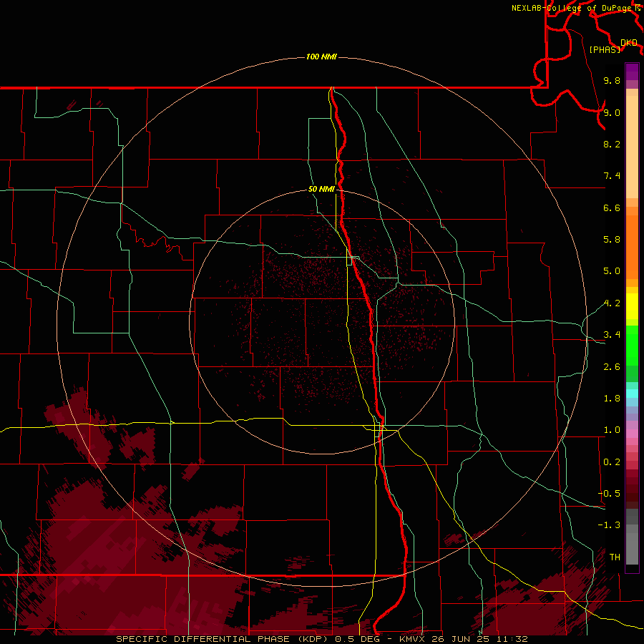This screenshot has height=644, width=644.
Task: Click the 3.4 value on the scale
Action: tap(612, 335)
